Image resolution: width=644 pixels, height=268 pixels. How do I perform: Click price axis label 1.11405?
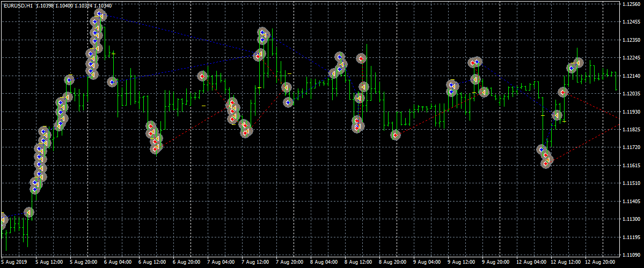(631, 201)
